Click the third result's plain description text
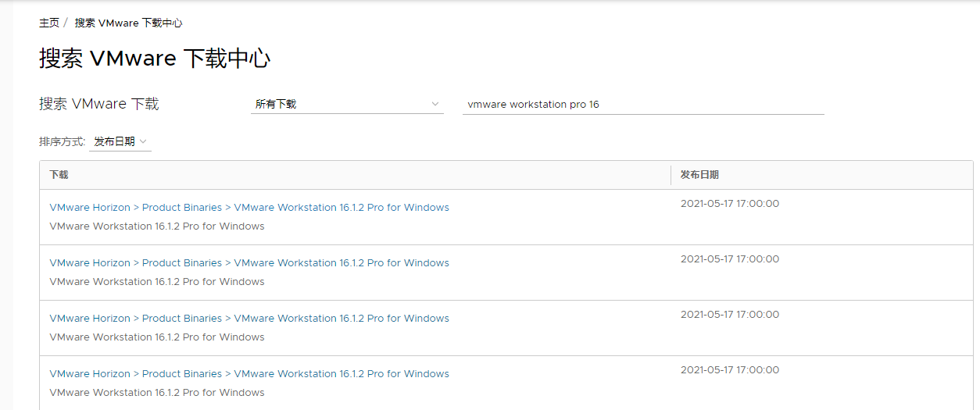980x410 pixels. point(156,337)
